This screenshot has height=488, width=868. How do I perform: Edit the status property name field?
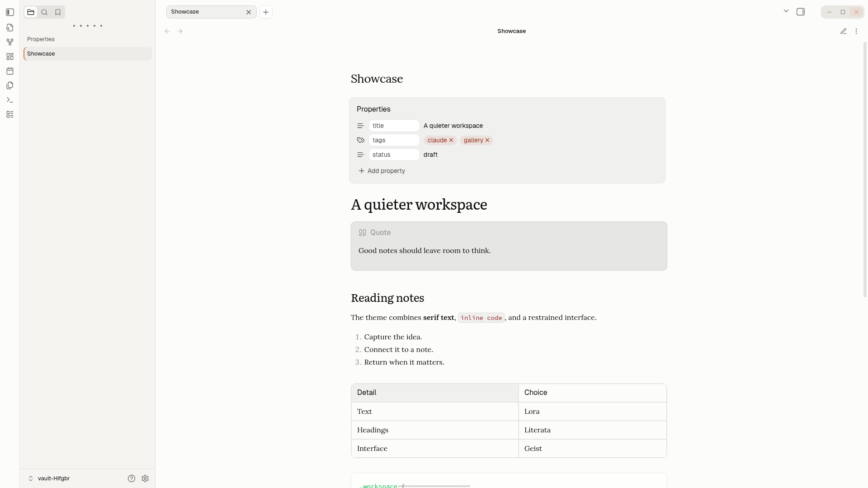(x=394, y=155)
